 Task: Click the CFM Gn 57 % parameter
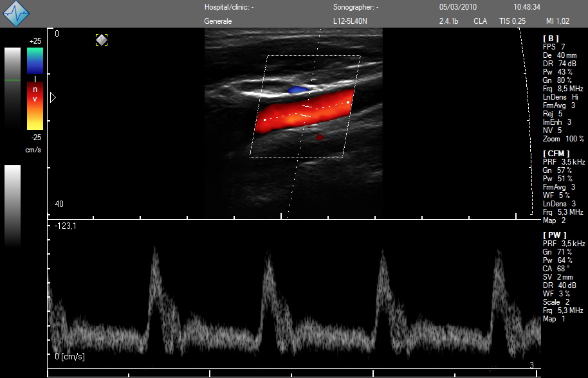(x=557, y=170)
